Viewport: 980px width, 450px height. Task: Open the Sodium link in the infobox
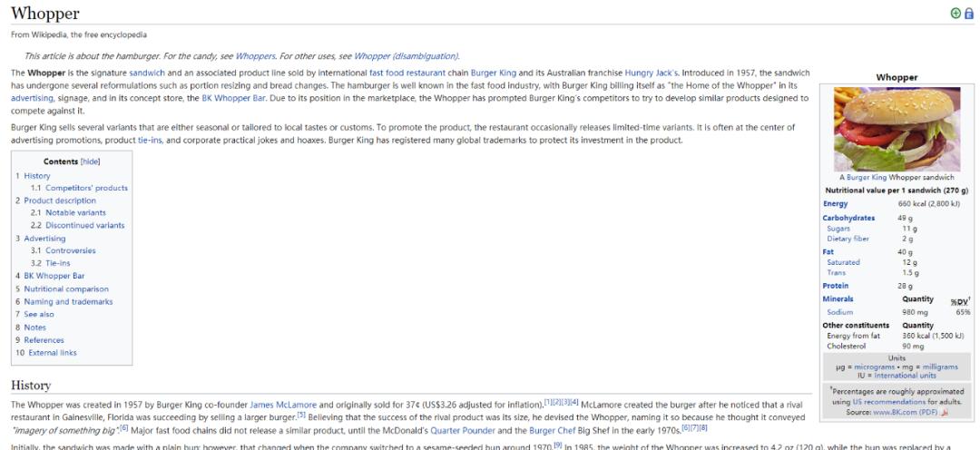[839, 312]
